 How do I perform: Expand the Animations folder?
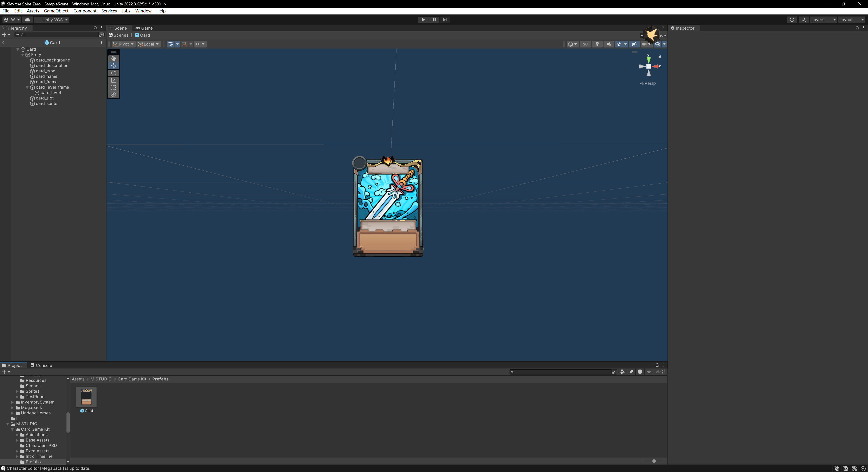[17, 435]
